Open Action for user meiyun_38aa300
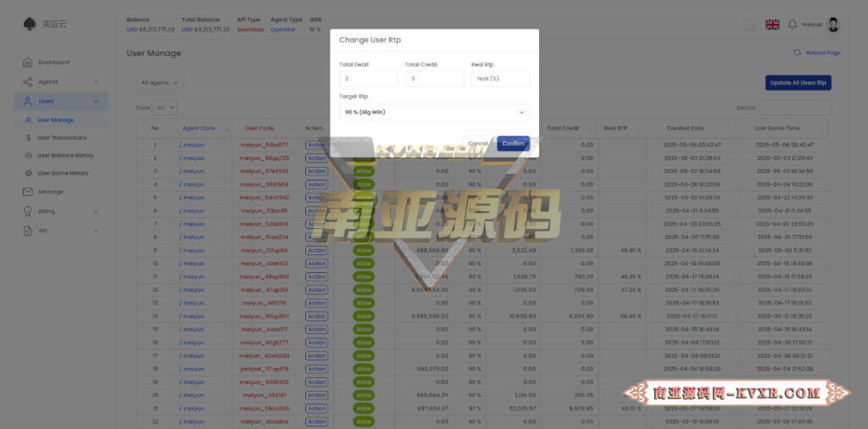This screenshot has height=429, width=868. [x=317, y=409]
